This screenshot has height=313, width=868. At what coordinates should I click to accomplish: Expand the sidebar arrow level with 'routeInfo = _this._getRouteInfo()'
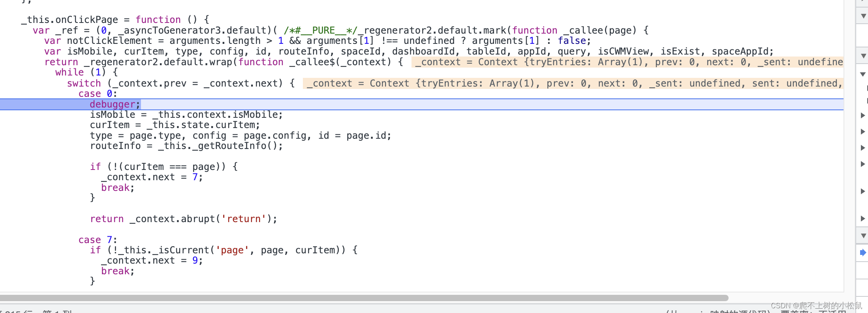pyautogui.click(x=863, y=148)
